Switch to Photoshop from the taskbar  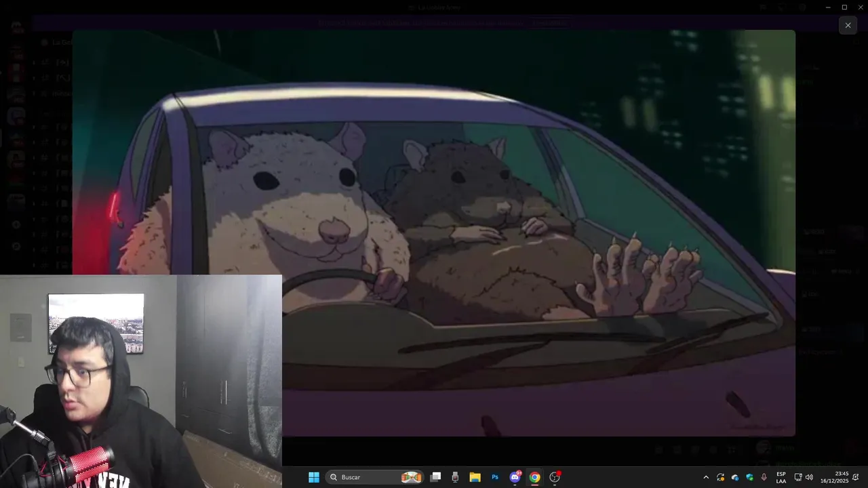tap(495, 477)
